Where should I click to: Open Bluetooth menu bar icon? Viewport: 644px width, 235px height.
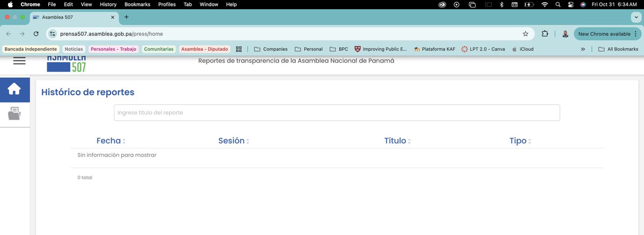pos(501,4)
